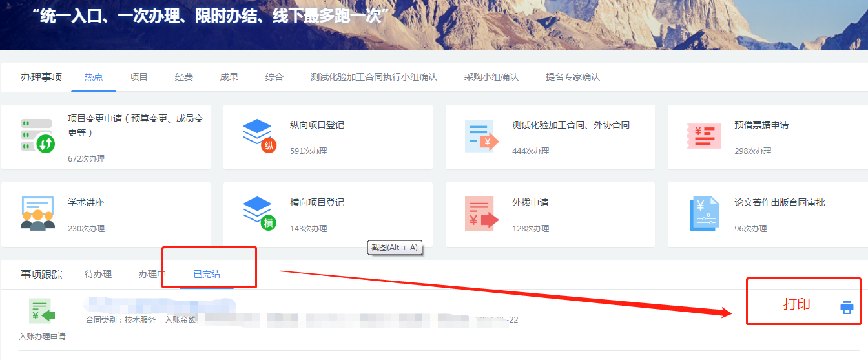Image resolution: width=868 pixels, height=360 pixels.
Task: Open the 测试化验加工合同执行小组确认 tab
Action: tap(374, 77)
